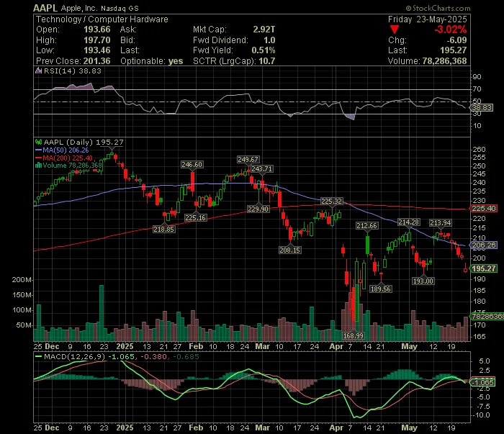The height and width of the screenshot is (434, 504).
Task: Click the Mar label on the bottom MACD date axis
Action: coord(262,428)
